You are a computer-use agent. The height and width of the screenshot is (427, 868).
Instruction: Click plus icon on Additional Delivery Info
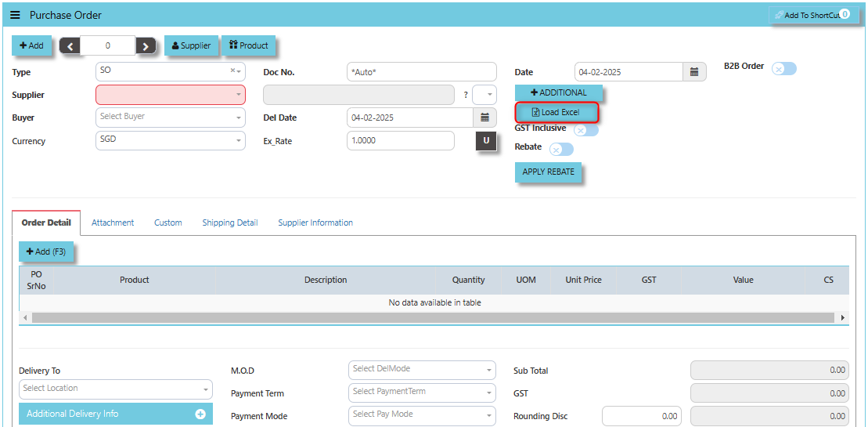200,414
